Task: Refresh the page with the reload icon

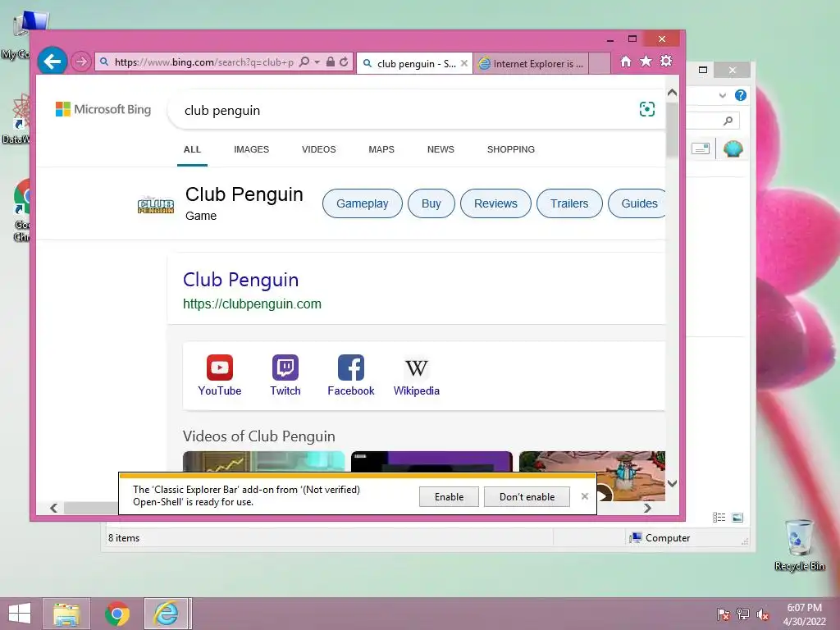Action: (344, 62)
